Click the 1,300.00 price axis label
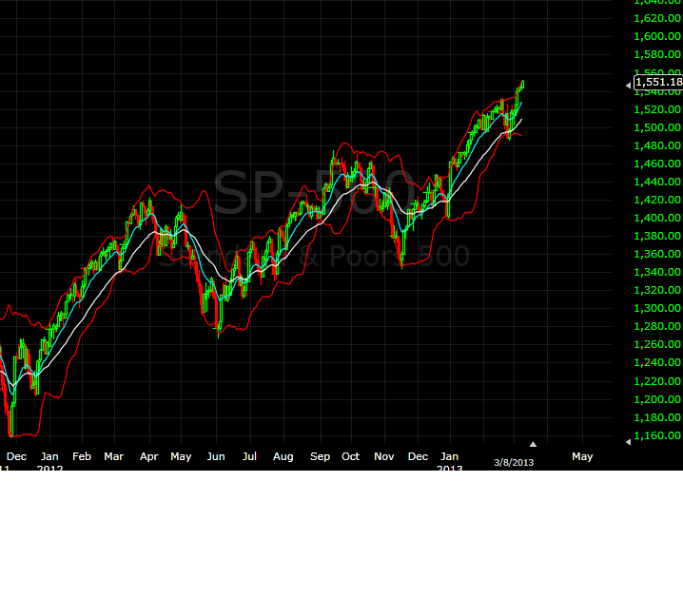This screenshot has height=616, width=683. pos(657,308)
